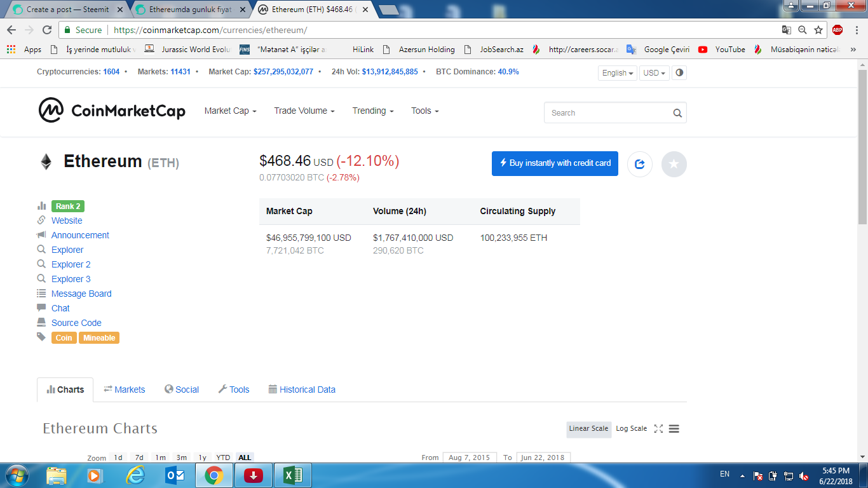868x488 pixels.
Task: Open the Ethereum Website link
Action: (67, 220)
